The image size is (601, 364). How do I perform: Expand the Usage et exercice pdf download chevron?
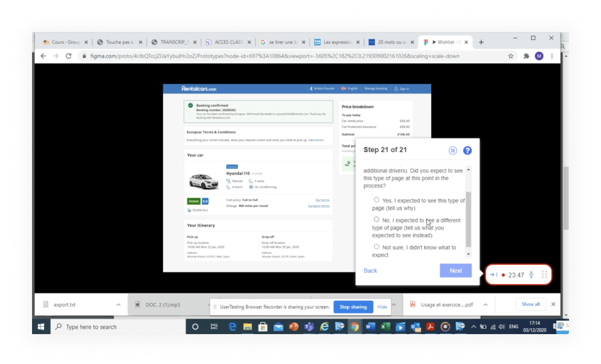point(485,305)
